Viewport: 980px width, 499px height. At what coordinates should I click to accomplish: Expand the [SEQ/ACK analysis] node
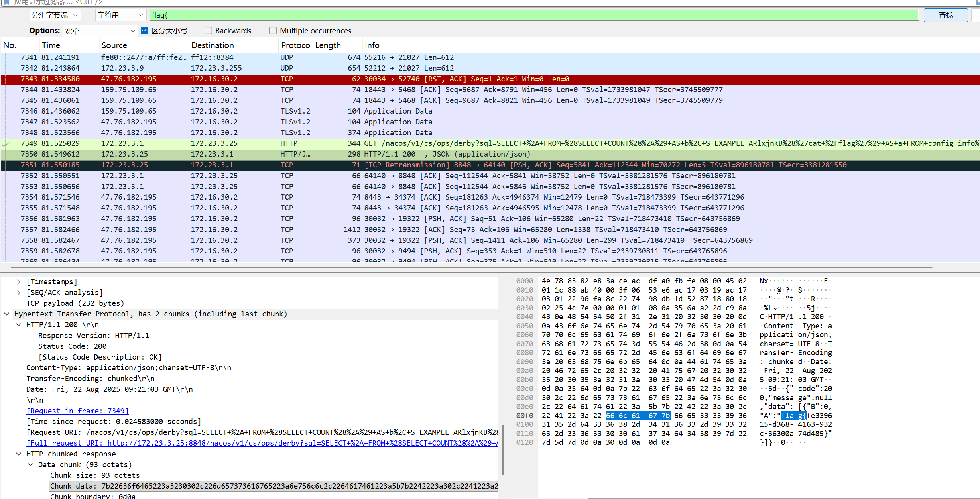(18, 293)
